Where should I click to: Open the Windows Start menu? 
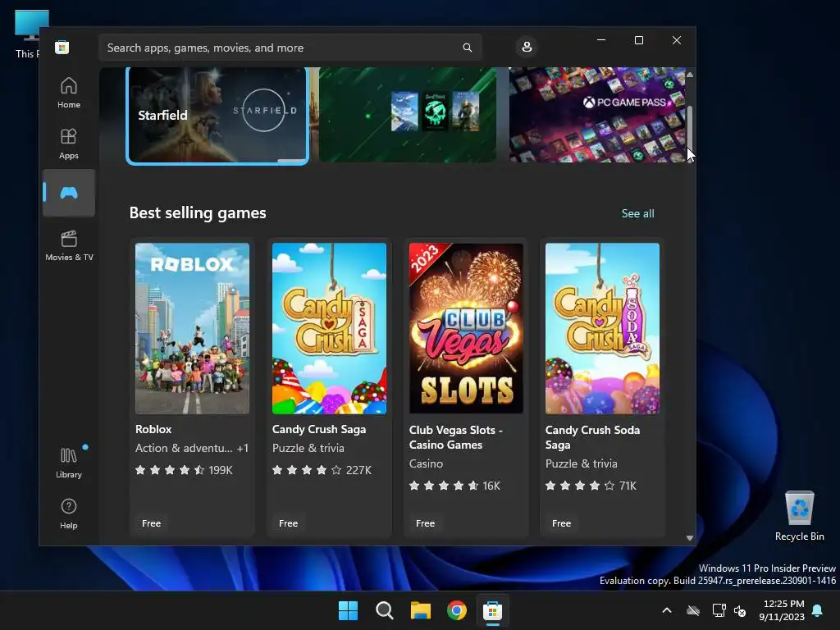[x=348, y=610]
